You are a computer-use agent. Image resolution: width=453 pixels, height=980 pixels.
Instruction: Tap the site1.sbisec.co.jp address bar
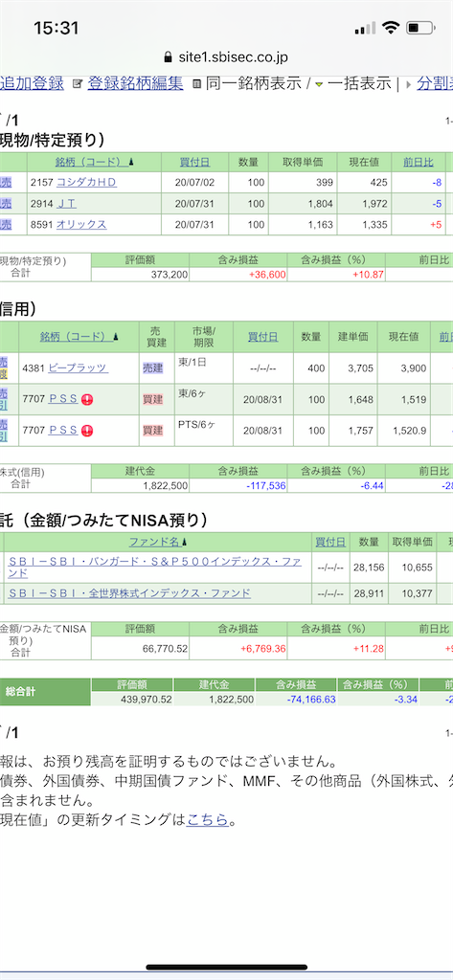click(226, 57)
